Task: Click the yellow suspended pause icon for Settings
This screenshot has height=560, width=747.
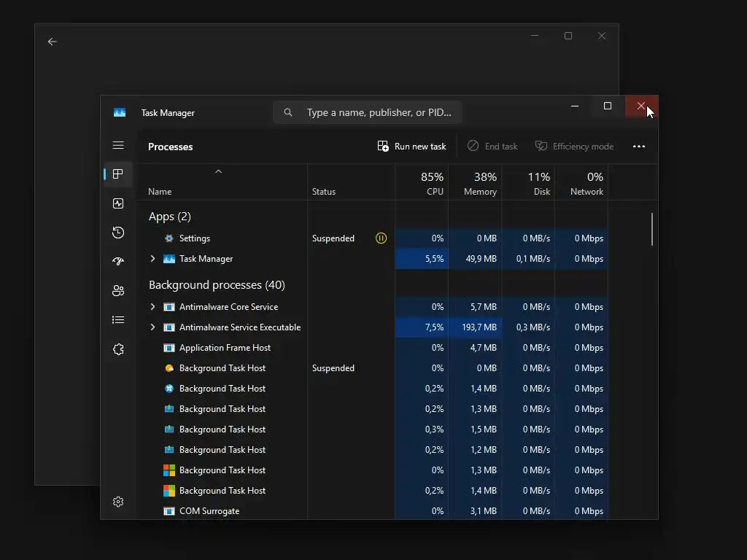Action: click(381, 238)
